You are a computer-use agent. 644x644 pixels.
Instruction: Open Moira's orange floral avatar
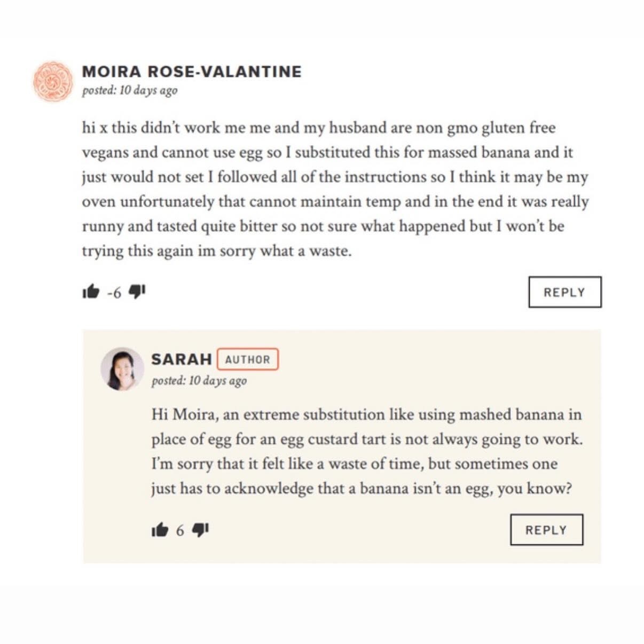tap(52, 81)
